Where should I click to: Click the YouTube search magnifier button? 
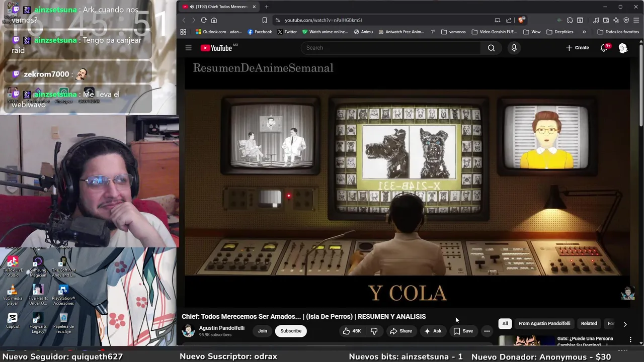click(491, 48)
